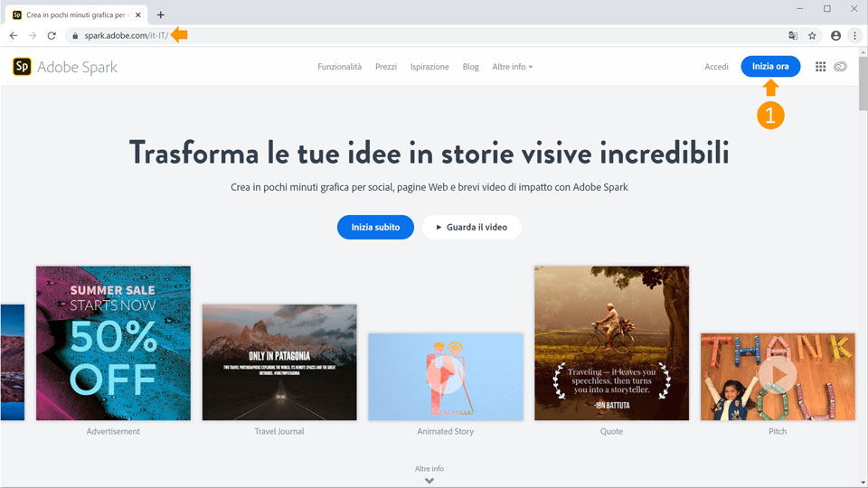Open the Only in Patagonia thumbnail
The width and height of the screenshot is (868, 488).
point(279,362)
